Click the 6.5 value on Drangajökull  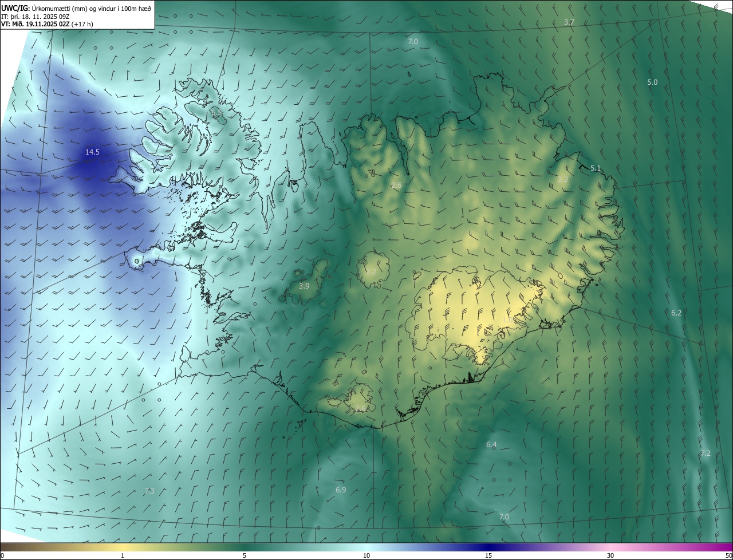(217, 113)
